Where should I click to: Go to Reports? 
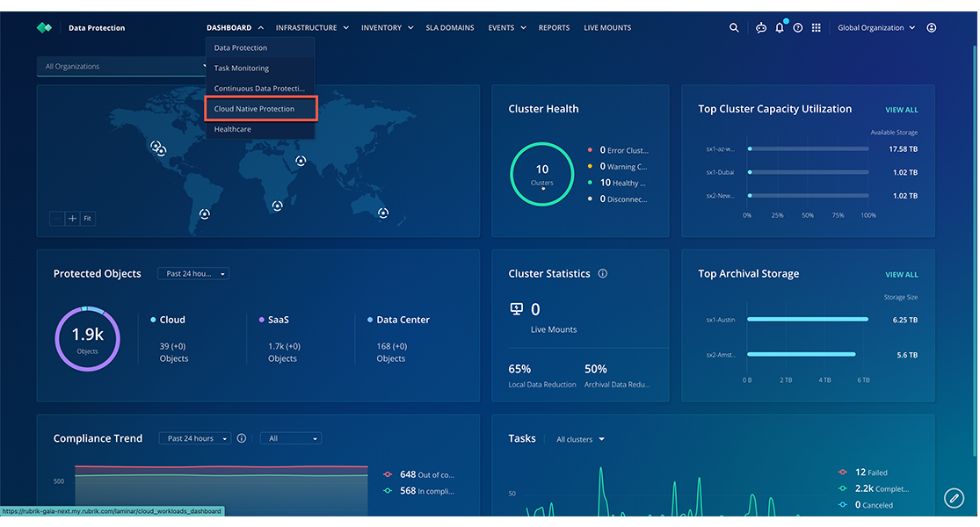(x=554, y=27)
